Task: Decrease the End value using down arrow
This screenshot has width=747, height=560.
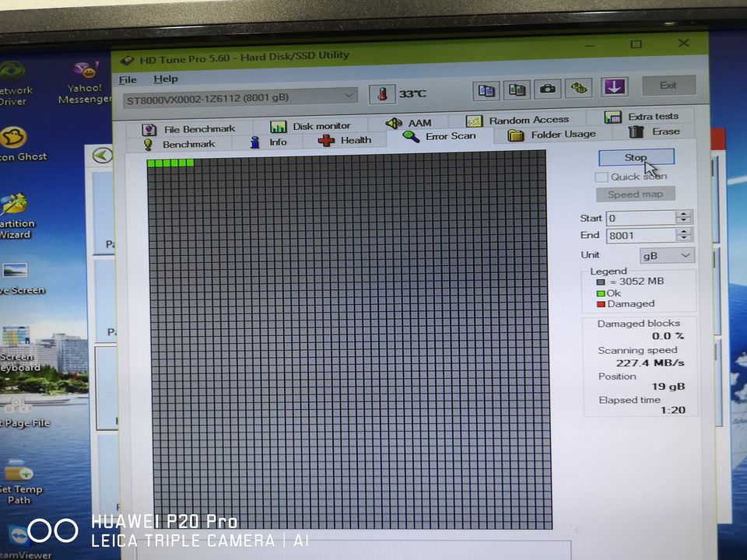Action: tap(683, 238)
